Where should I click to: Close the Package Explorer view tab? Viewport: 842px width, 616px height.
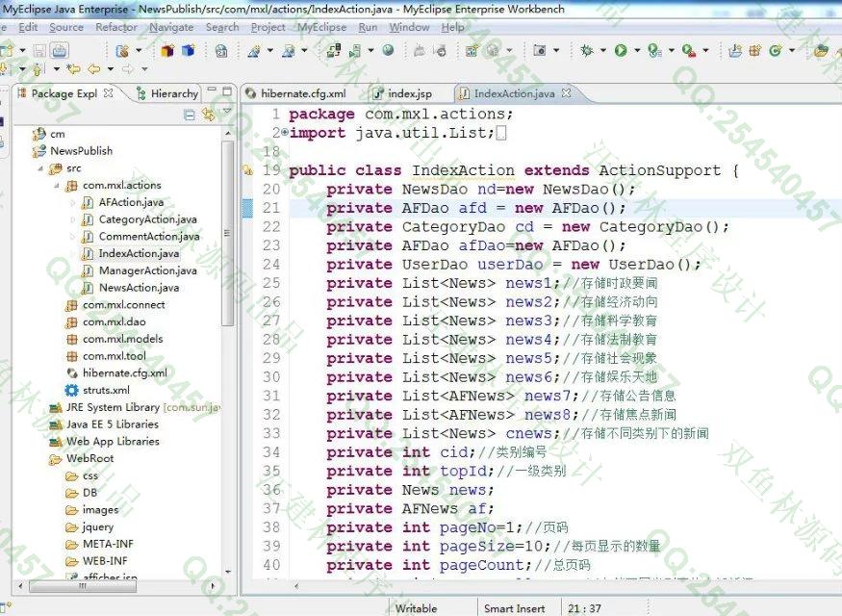tap(109, 93)
